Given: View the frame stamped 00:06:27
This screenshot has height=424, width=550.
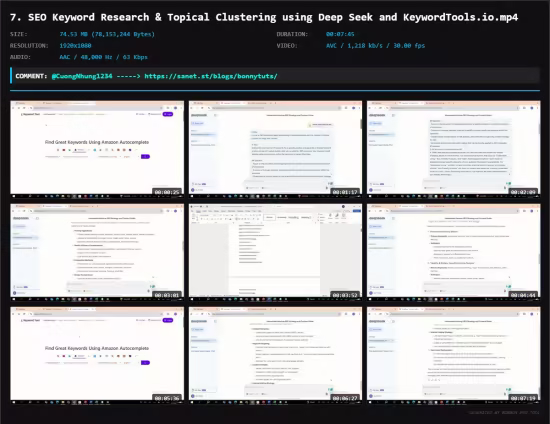Looking at the screenshot, I should point(275,355).
